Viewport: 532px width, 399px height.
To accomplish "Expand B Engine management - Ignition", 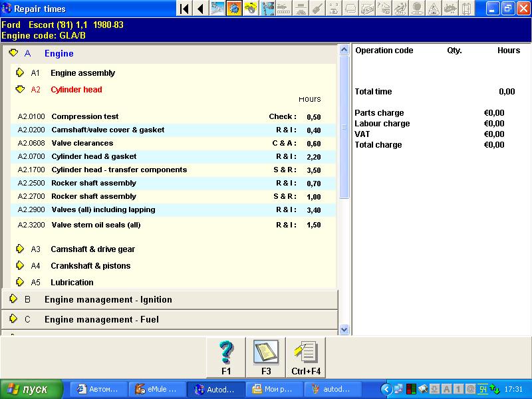I will [13, 299].
